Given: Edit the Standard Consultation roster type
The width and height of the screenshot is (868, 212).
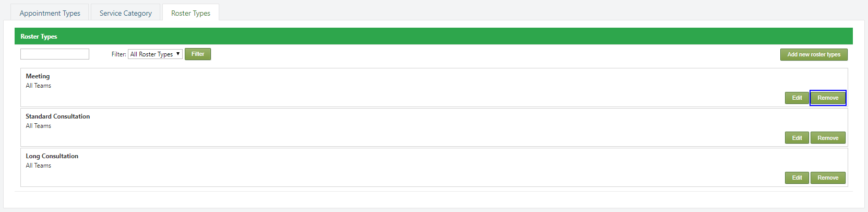Looking at the screenshot, I should (796, 138).
